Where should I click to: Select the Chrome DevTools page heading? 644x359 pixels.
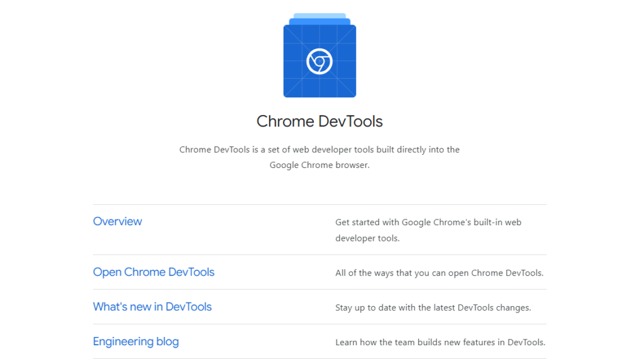(319, 121)
